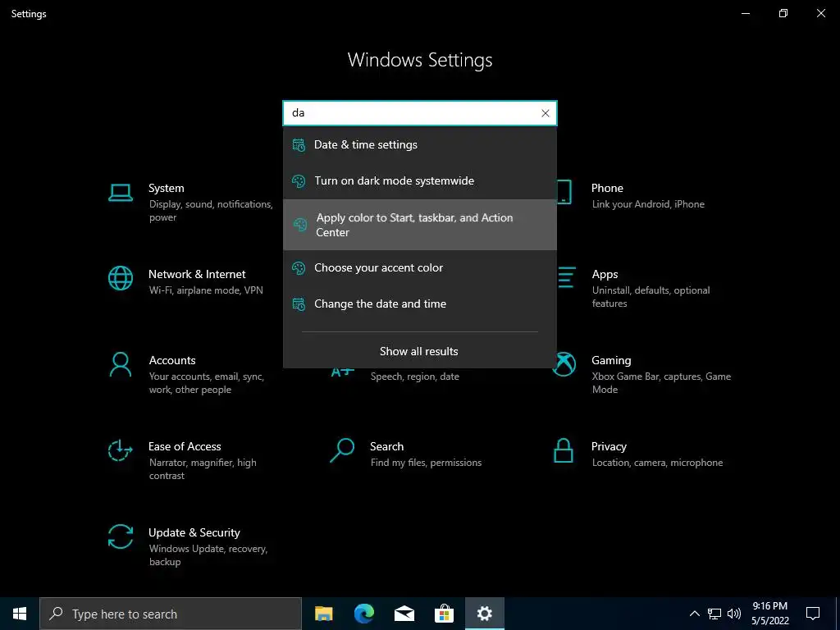Click Wi-Fi, airplane mode, VPN text
The height and width of the screenshot is (630, 840).
coord(206,290)
